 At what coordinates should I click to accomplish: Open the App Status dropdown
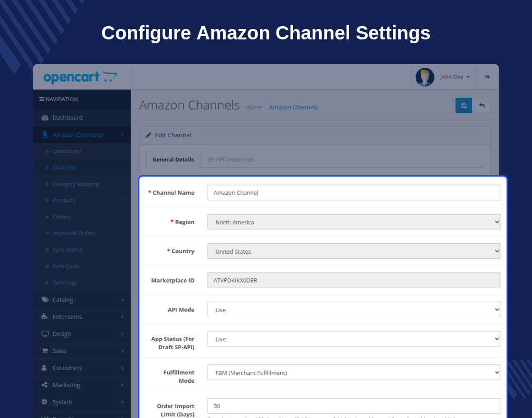[354, 339]
